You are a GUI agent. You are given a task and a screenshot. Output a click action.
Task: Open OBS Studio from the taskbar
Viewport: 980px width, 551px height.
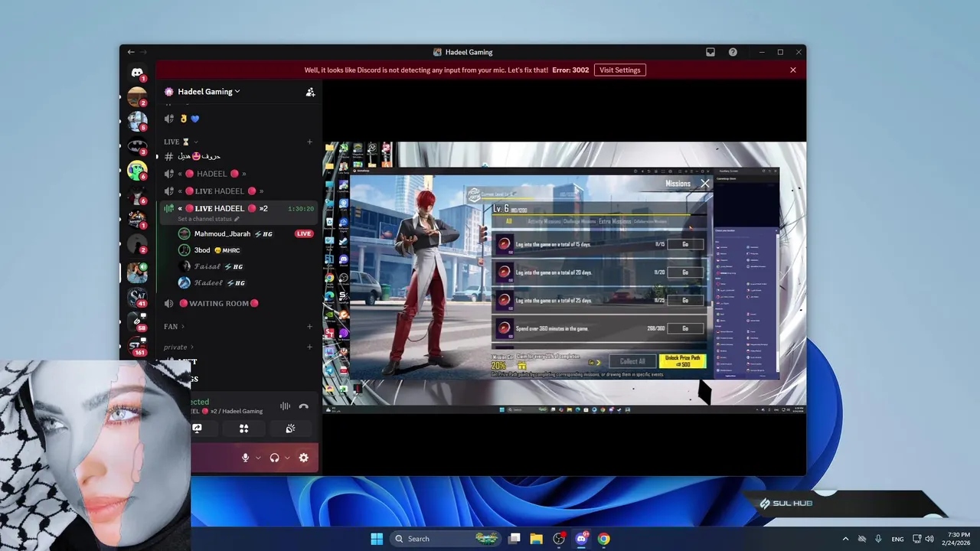click(x=559, y=539)
